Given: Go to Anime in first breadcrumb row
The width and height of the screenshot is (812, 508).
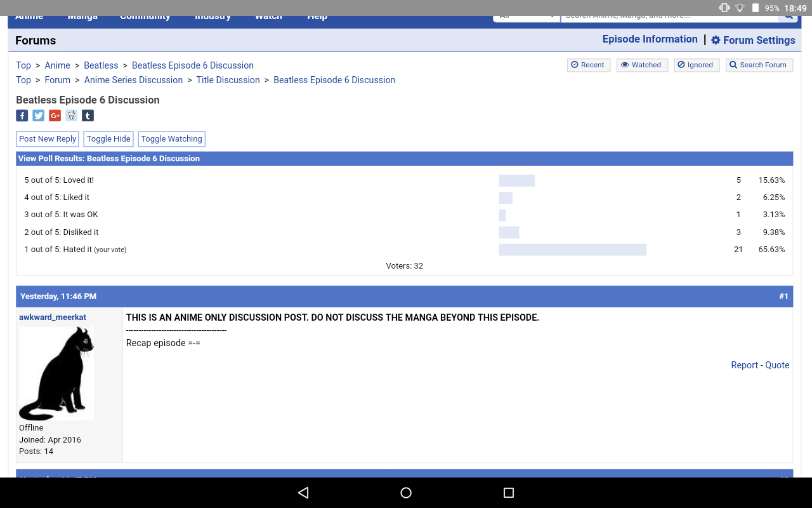Looking at the screenshot, I should [x=58, y=65].
